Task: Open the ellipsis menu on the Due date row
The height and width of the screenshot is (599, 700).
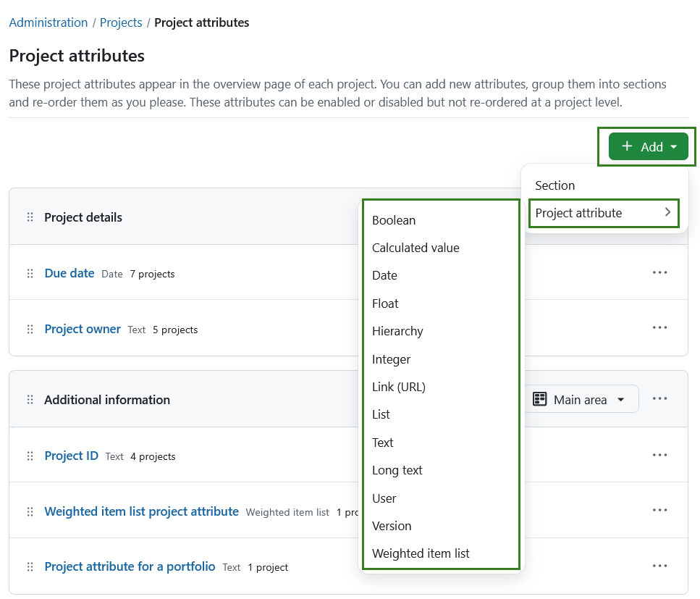Action: [x=659, y=272]
